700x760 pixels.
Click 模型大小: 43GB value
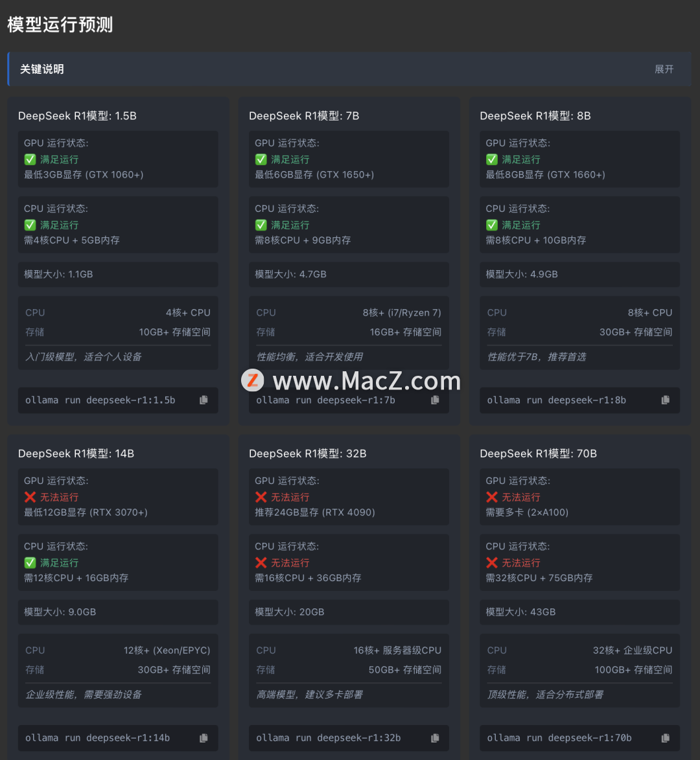click(x=520, y=612)
